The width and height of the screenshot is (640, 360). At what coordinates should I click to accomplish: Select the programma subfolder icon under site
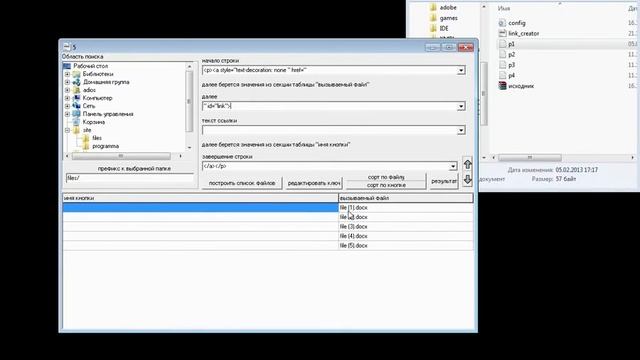point(86,146)
